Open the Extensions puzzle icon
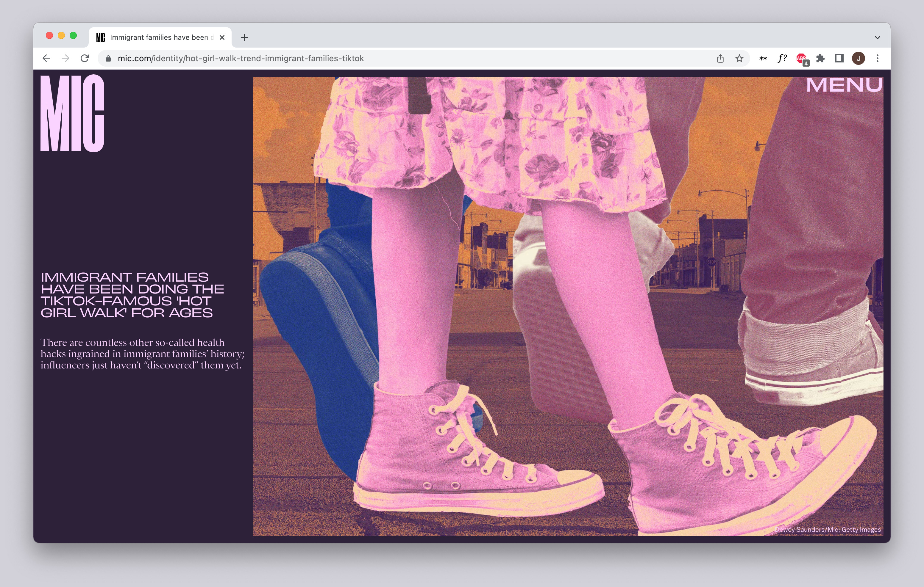924x587 pixels. (820, 58)
